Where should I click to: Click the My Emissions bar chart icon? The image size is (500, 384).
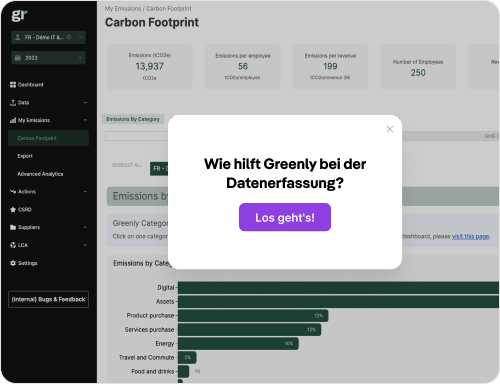pos(13,120)
